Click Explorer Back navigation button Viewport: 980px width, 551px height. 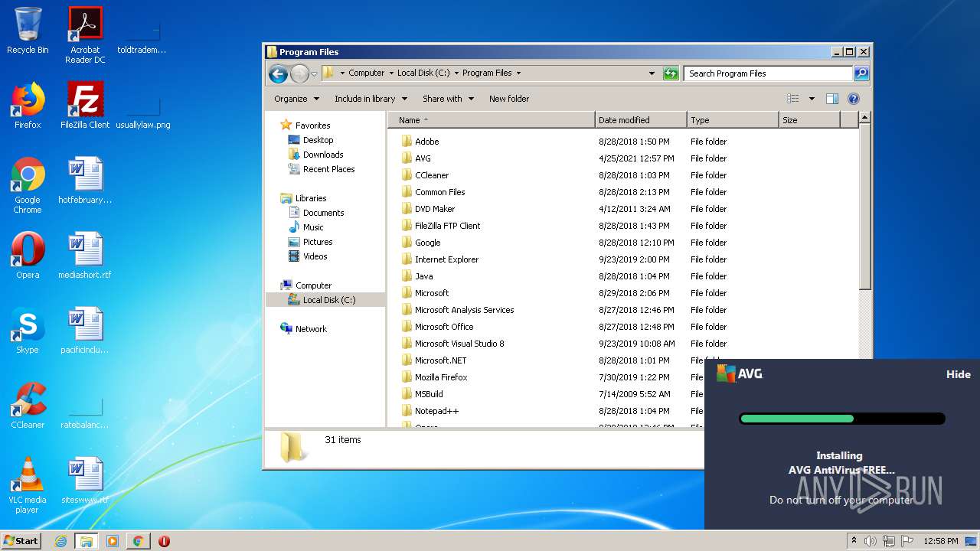coord(279,73)
